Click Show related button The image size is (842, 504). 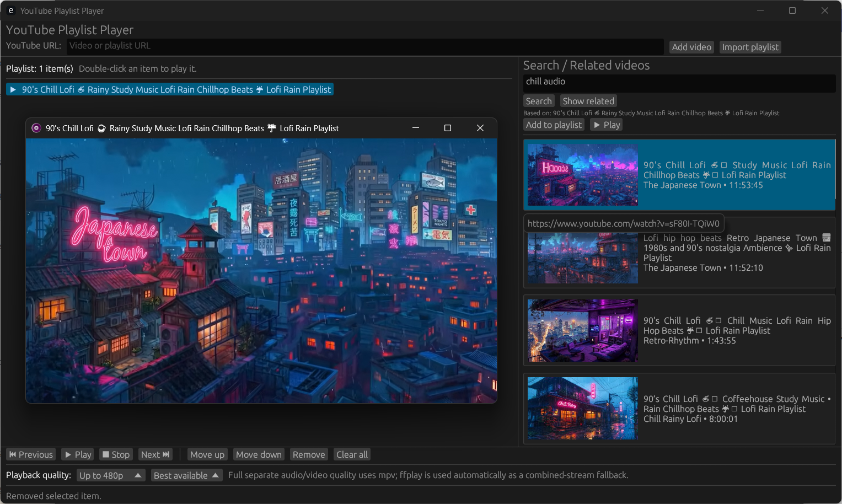(588, 101)
